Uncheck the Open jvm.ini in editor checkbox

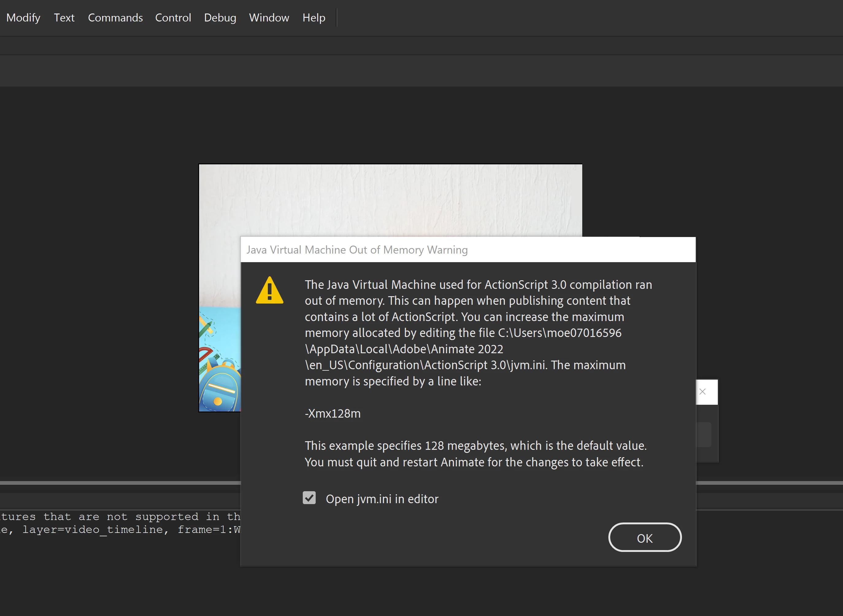click(x=309, y=498)
